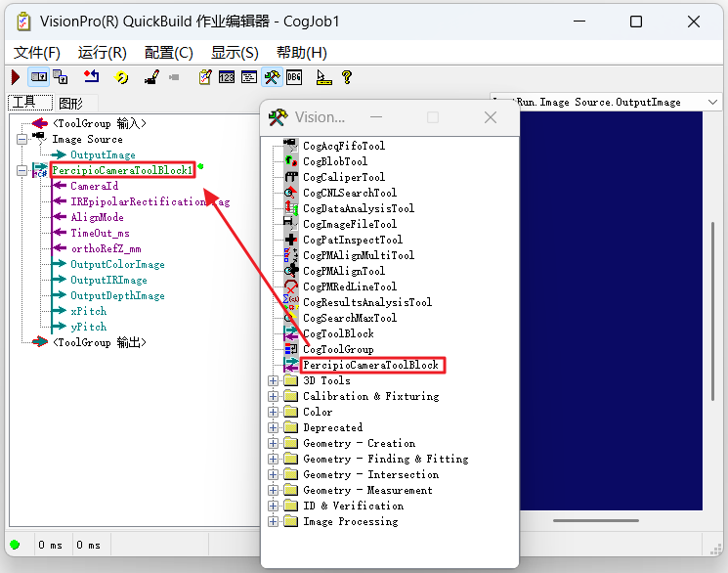The image size is (728, 573).
Task: Toggle the floating results window toolbar button
Action: 61,77
